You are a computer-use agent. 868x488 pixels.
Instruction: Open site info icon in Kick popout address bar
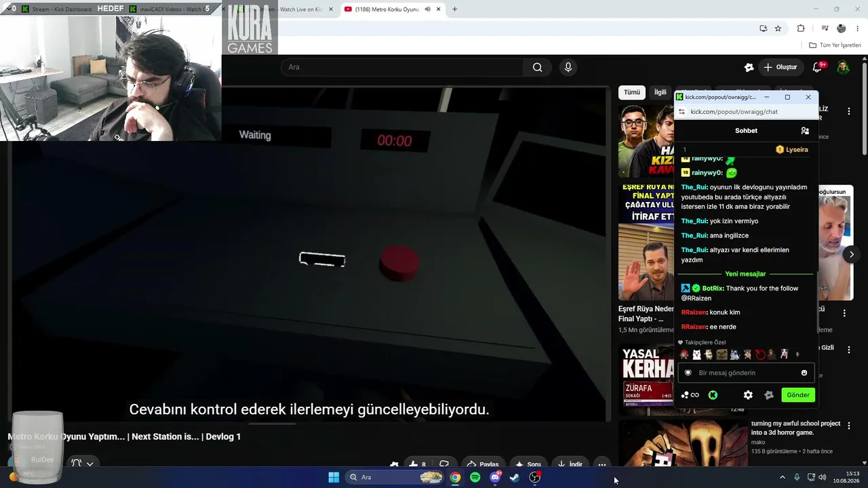tap(682, 112)
